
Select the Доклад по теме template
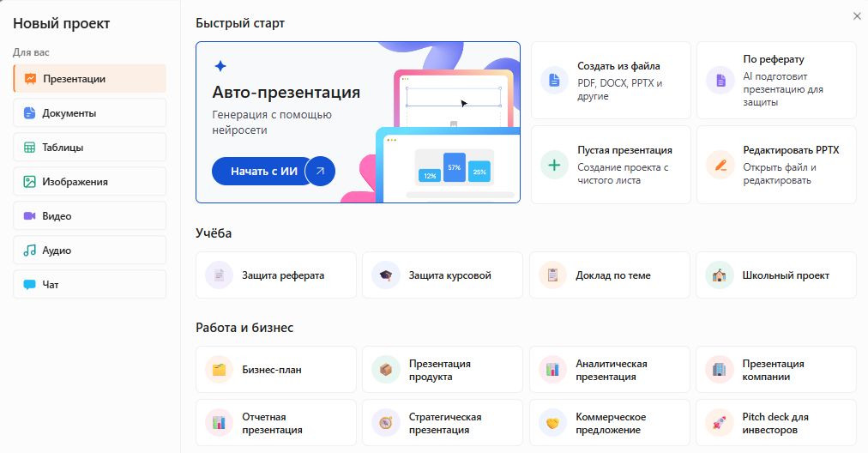pos(610,275)
